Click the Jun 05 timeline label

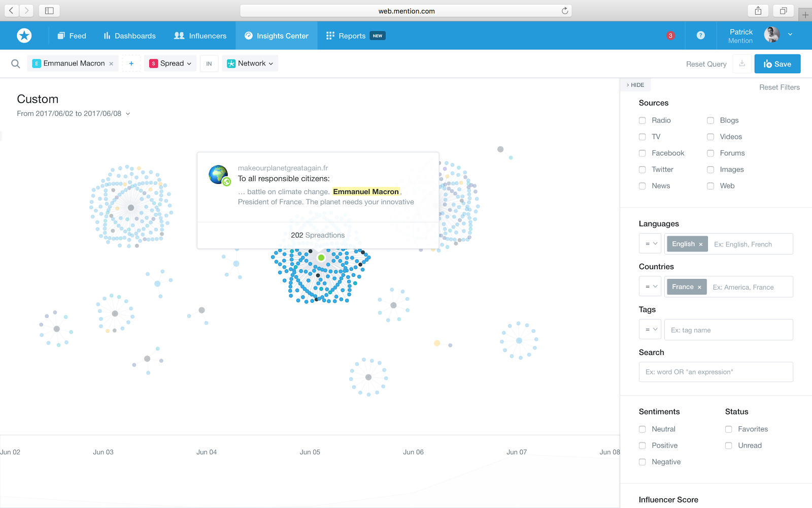[310, 452]
